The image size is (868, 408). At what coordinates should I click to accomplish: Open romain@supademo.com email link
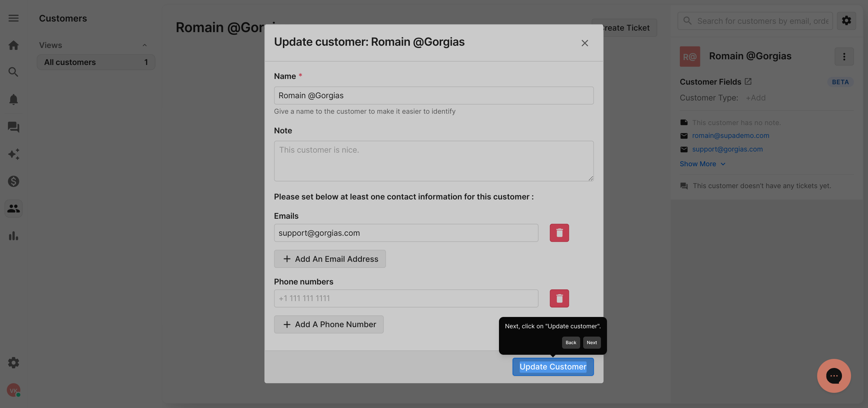(x=731, y=136)
